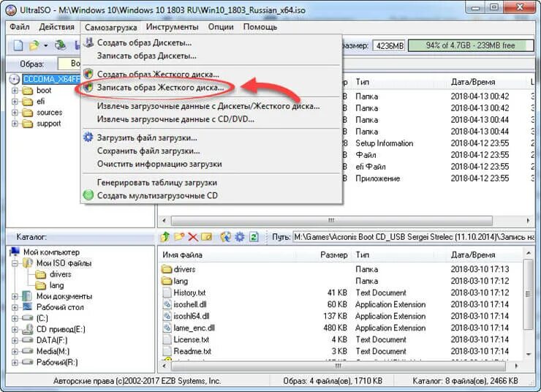Select Media(M:) drive in catalog tree

[53, 351]
